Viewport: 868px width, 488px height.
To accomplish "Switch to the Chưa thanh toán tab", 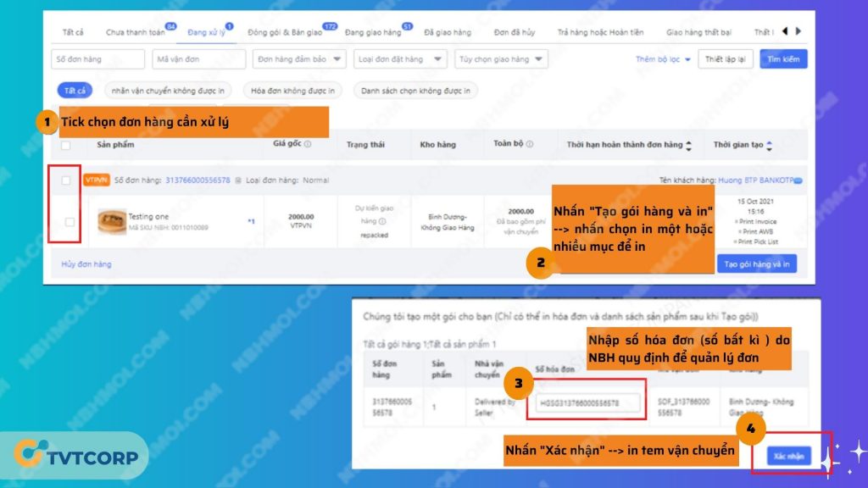I will (x=136, y=32).
